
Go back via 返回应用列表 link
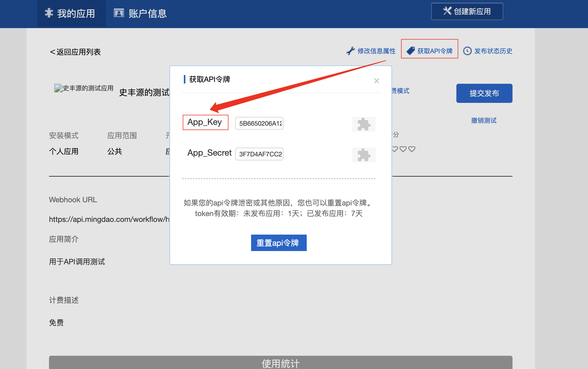tap(75, 52)
